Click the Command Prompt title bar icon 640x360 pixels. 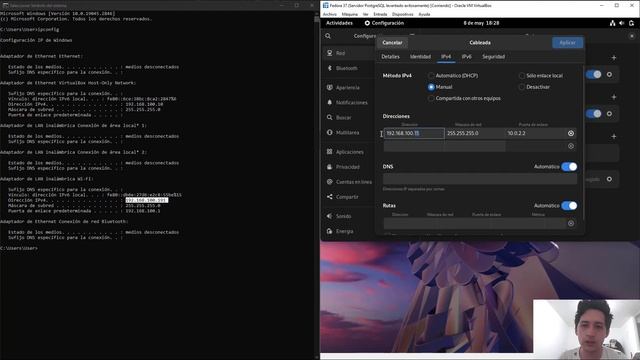[x=5, y=5]
